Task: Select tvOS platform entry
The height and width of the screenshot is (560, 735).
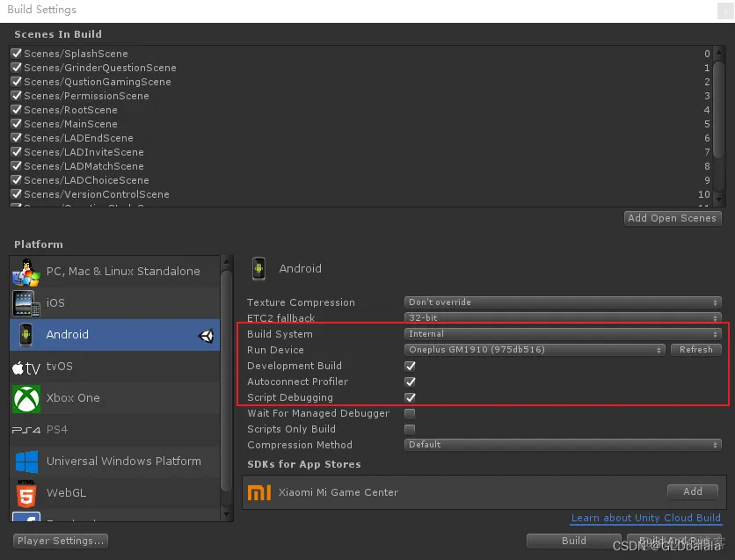Action: pyautogui.click(x=115, y=367)
